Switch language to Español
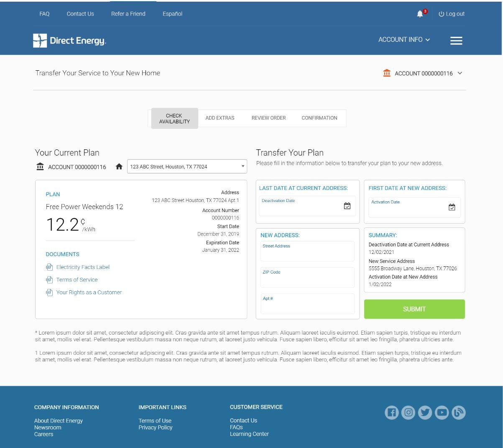Screen dimensions: 503x448 (173, 14)
